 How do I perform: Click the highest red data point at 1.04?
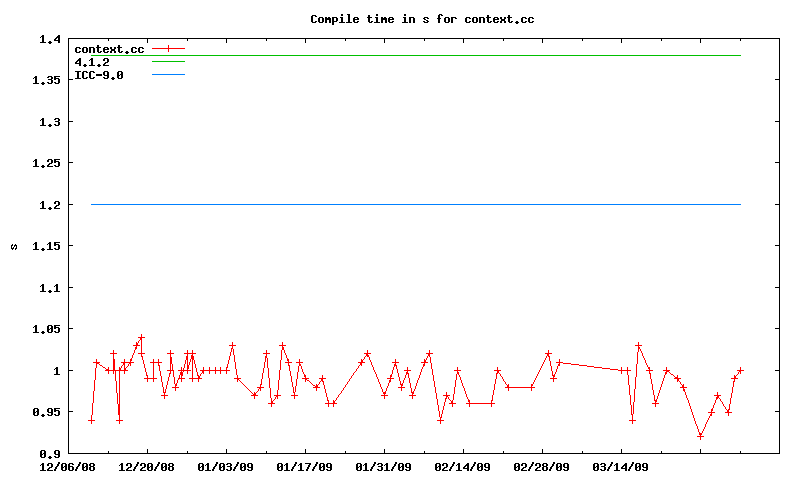(x=141, y=337)
